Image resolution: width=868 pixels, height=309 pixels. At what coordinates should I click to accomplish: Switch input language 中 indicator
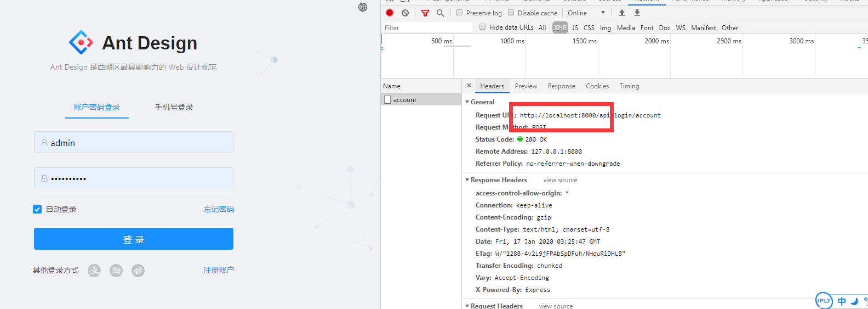point(842,301)
